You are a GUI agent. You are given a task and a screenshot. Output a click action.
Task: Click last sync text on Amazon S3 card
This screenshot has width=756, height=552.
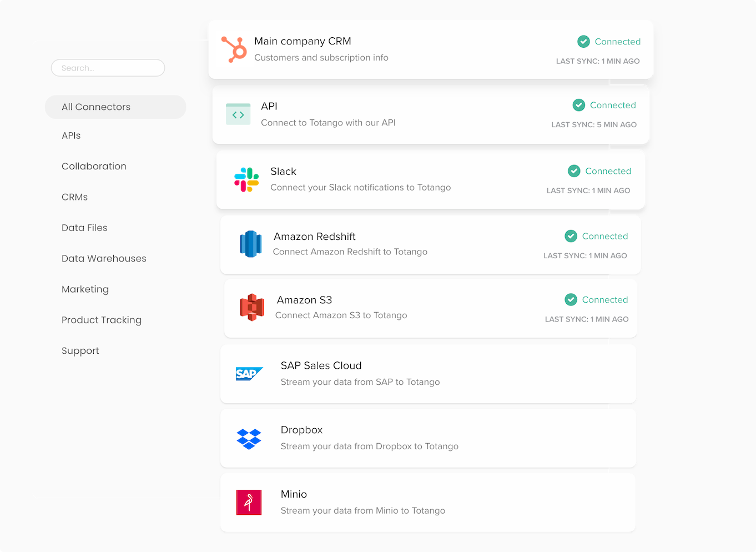[x=587, y=319]
